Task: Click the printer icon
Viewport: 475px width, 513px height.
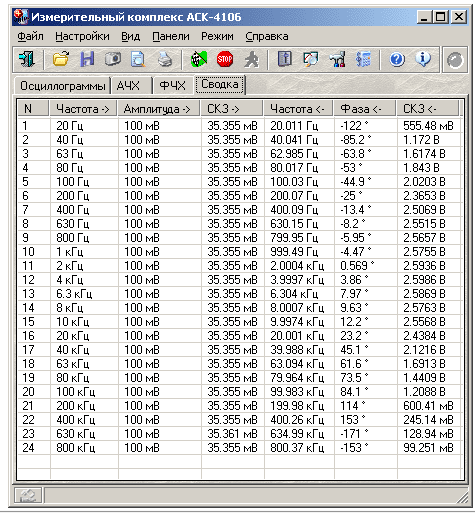Action: (x=165, y=60)
